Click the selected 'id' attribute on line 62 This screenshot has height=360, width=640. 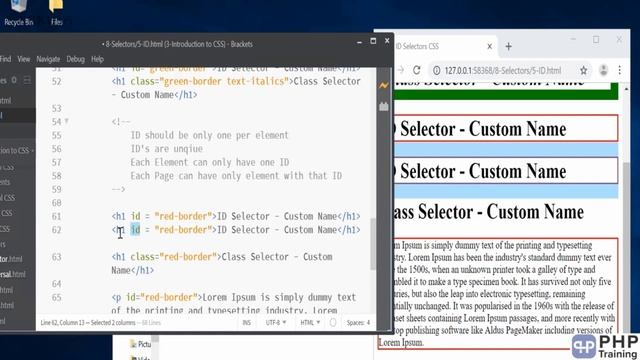click(x=135, y=230)
